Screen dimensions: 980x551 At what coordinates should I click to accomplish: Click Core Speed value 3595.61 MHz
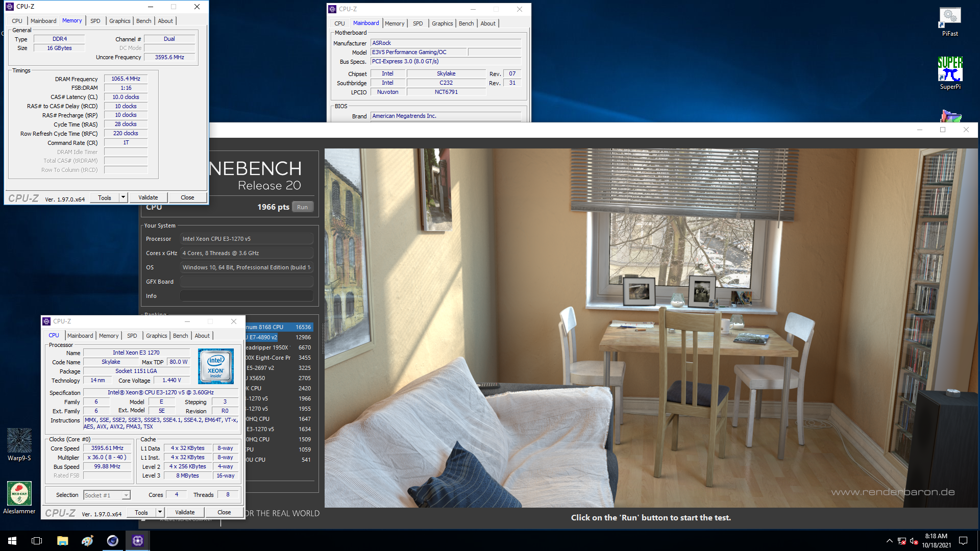(x=107, y=448)
